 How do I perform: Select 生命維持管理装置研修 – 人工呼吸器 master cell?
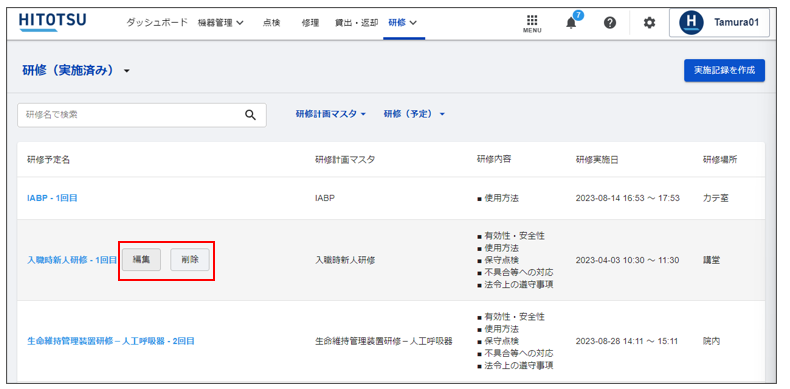pos(383,341)
